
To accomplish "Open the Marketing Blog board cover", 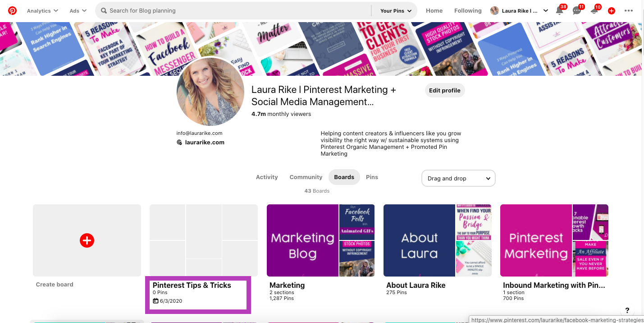I will click(302, 240).
